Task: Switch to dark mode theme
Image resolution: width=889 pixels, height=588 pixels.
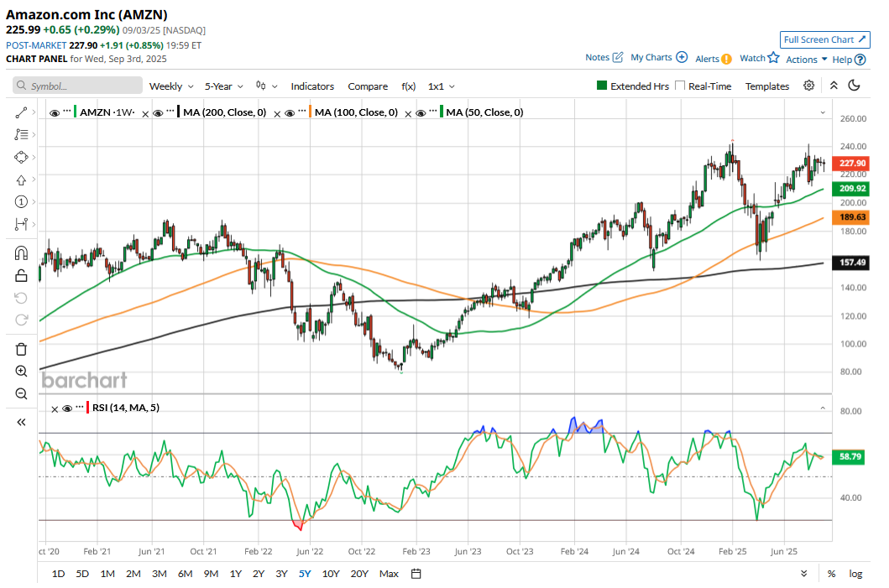Action: tap(854, 86)
